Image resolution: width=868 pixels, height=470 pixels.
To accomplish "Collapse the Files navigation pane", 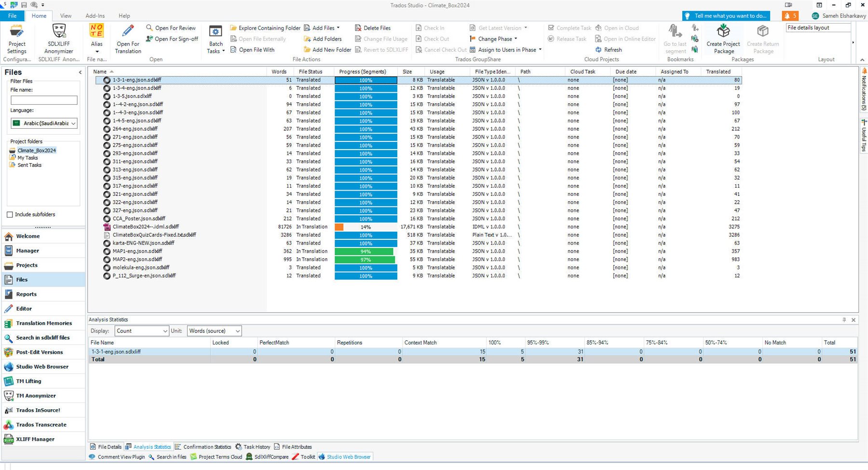I will (80, 72).
